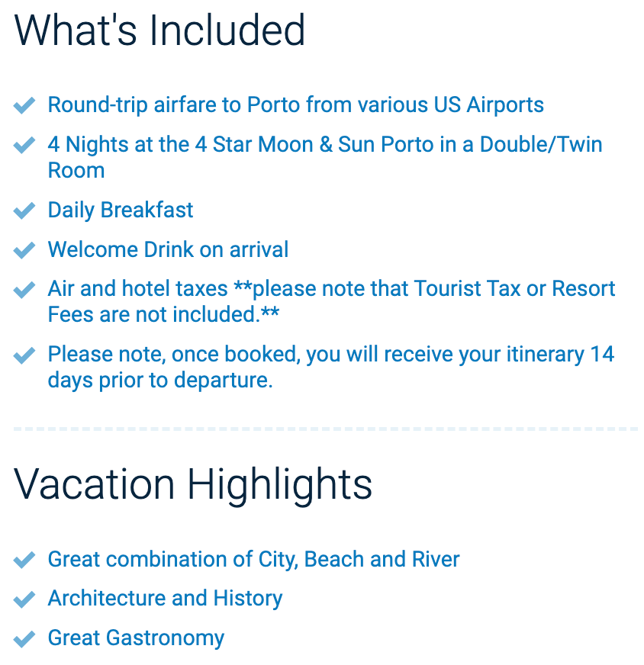The width and height of the screenshot is (644, 665).
Task: Click the Architecture and History highlight
Action: 165,599
